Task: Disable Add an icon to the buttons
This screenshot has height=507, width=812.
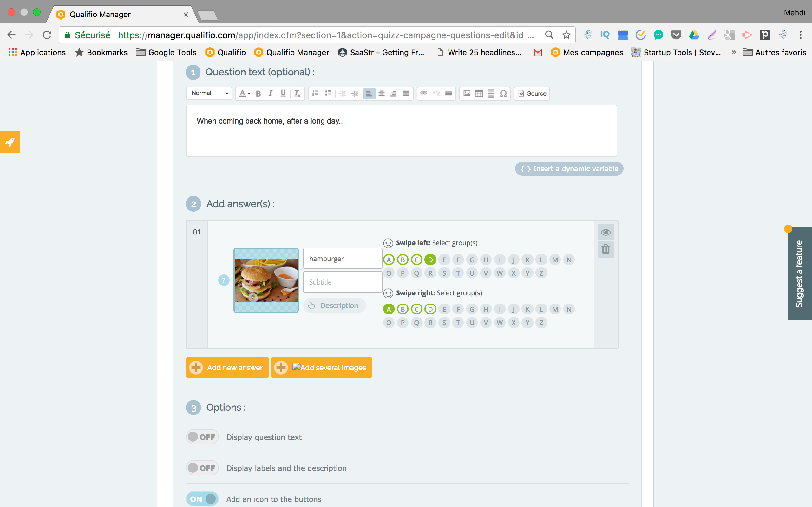Action: point(202,499)
